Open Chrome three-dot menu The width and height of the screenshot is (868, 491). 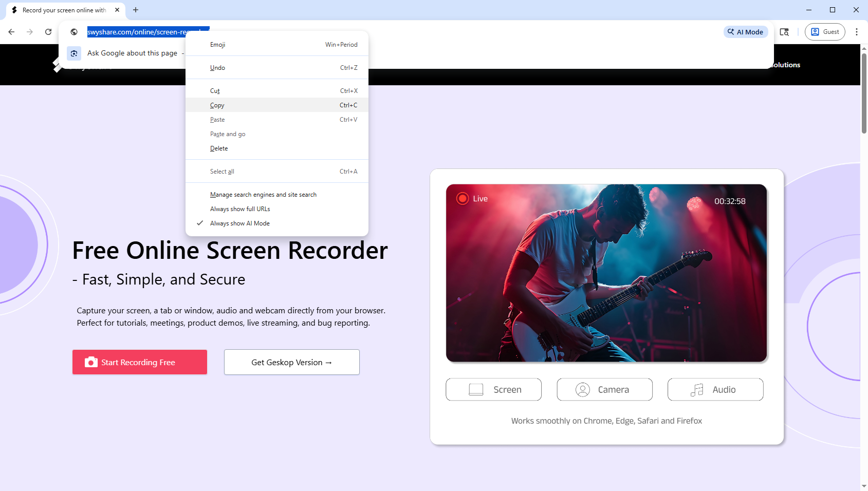click(x=856, y=32)
